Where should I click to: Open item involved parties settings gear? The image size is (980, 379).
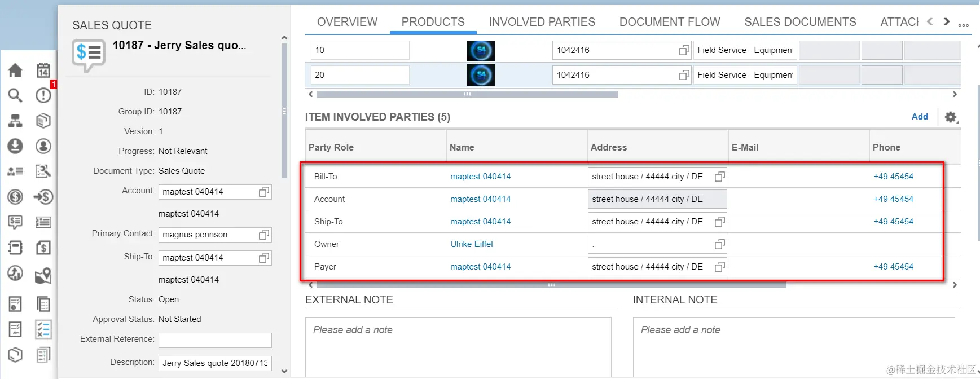[951, 117]
